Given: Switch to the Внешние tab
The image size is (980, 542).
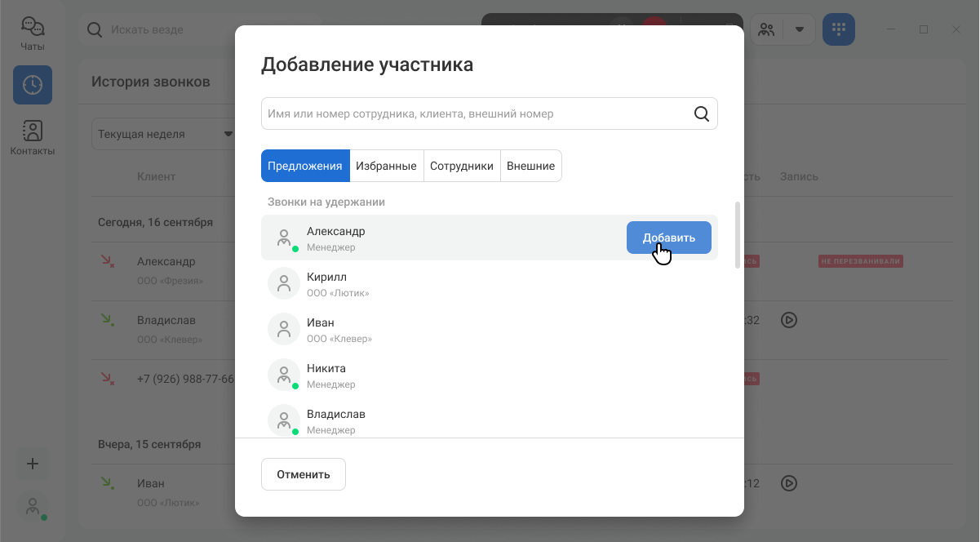Looking at the screenshot, I should click(530, 166).
